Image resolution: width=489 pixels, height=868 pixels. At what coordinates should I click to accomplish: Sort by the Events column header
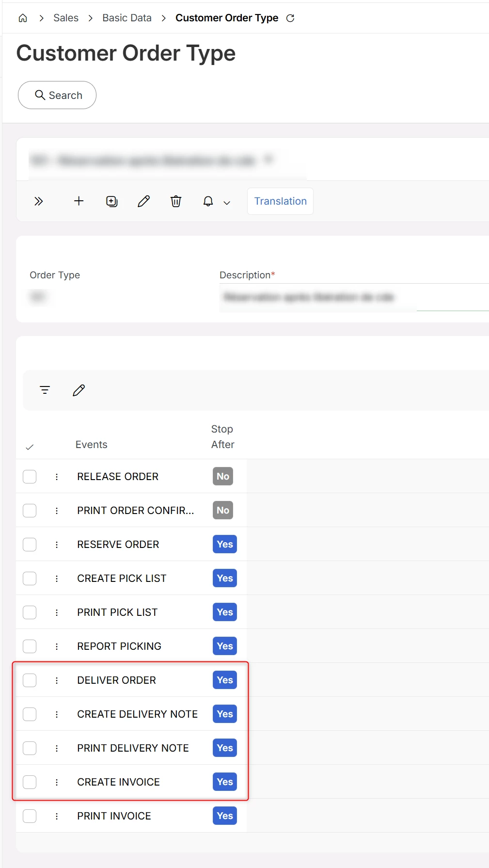tap(92, 445)
